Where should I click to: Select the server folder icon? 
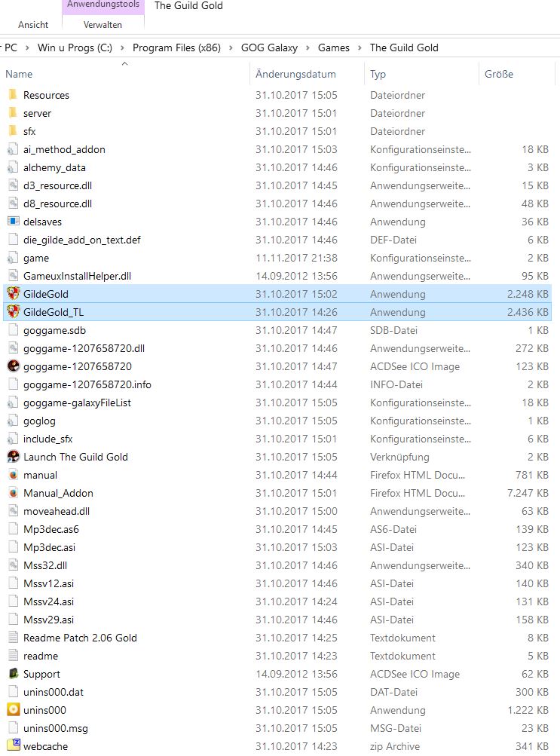tap(13, 113)
